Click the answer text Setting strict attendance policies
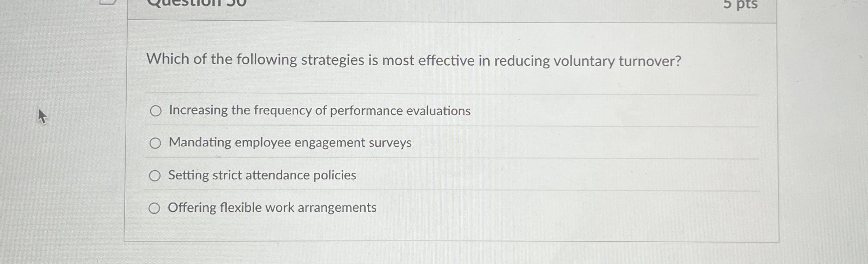This screenshot has height=264, width=868. (x=262, y=175)
